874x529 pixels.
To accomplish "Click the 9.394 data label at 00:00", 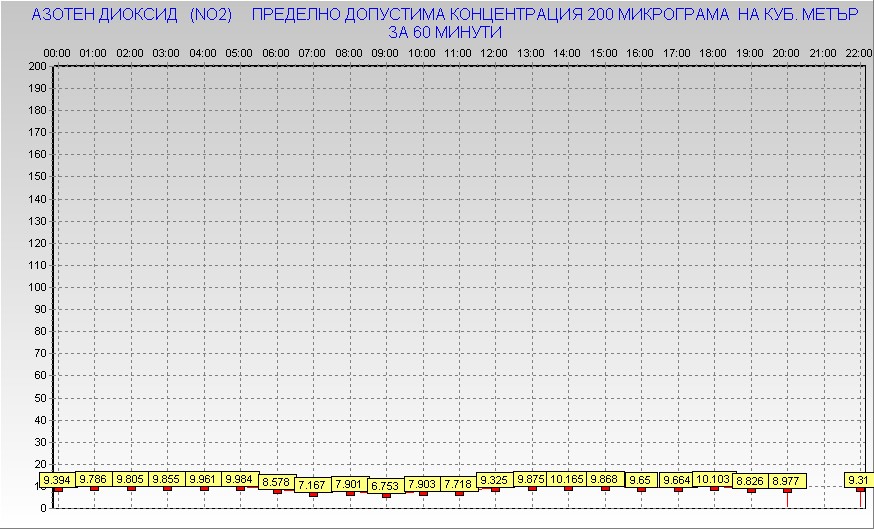I will click(58, 481).
